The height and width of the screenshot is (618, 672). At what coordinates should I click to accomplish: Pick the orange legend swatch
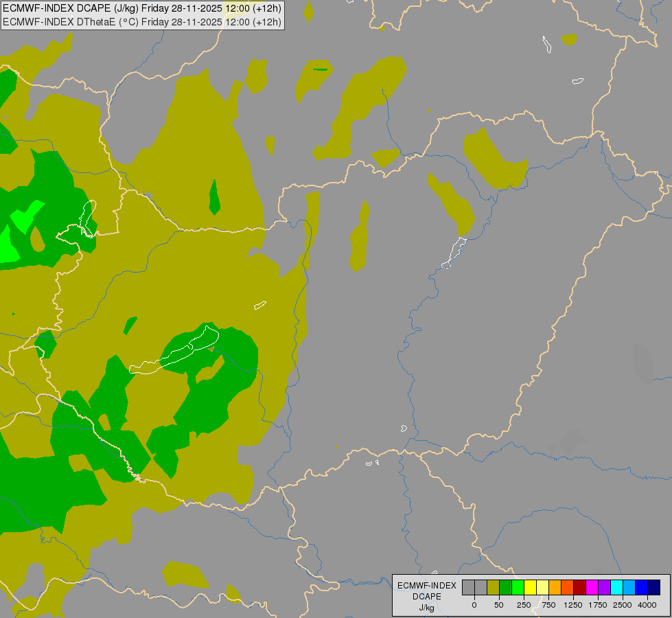pyautogui.click(x=555, y=588)
